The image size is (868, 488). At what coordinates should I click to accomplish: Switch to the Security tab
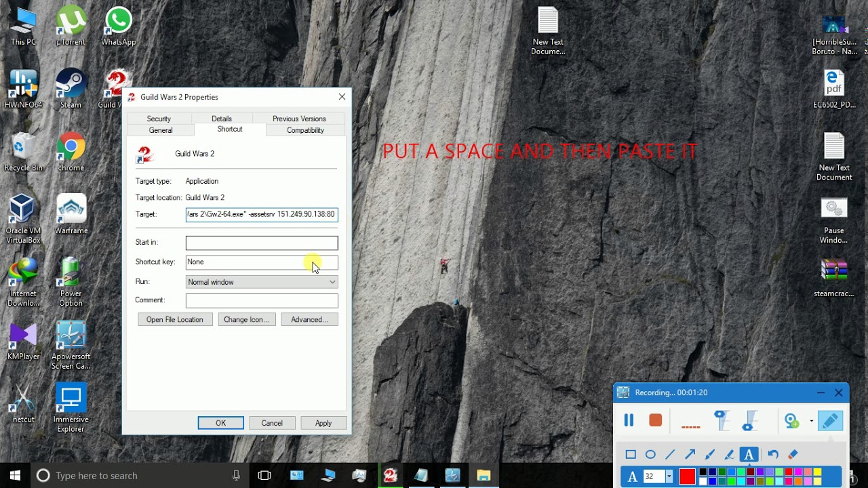pyautogui.click(x=159, y=119)
